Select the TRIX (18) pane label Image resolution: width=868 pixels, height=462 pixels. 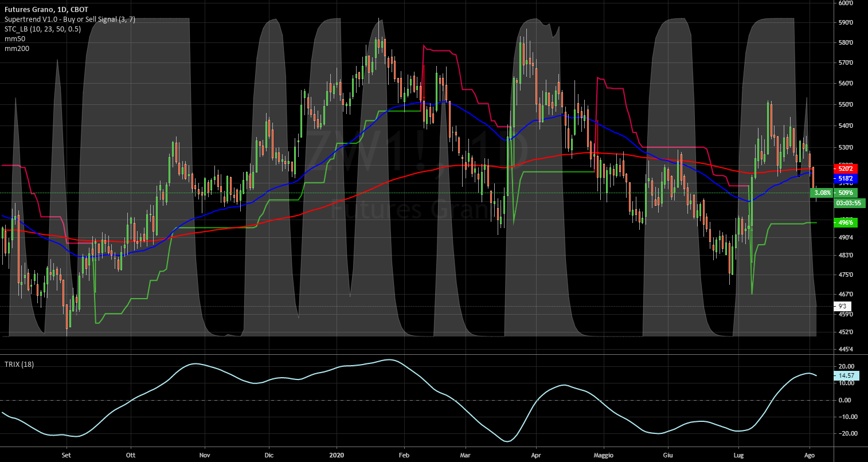19,365
